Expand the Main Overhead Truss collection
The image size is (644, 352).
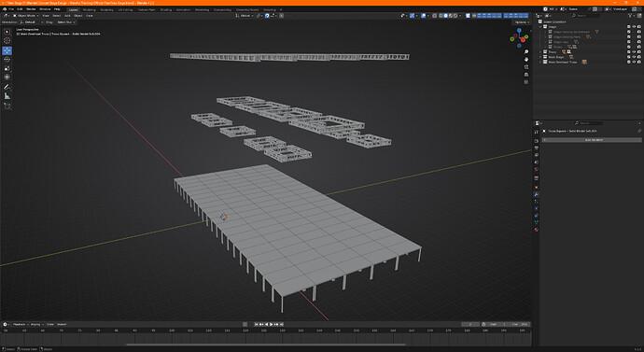point(540,62)
